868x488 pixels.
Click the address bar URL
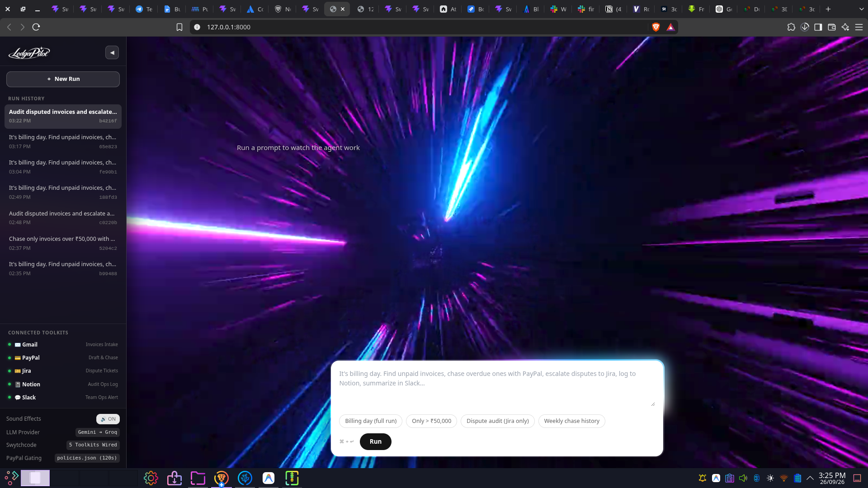(229, 27)
